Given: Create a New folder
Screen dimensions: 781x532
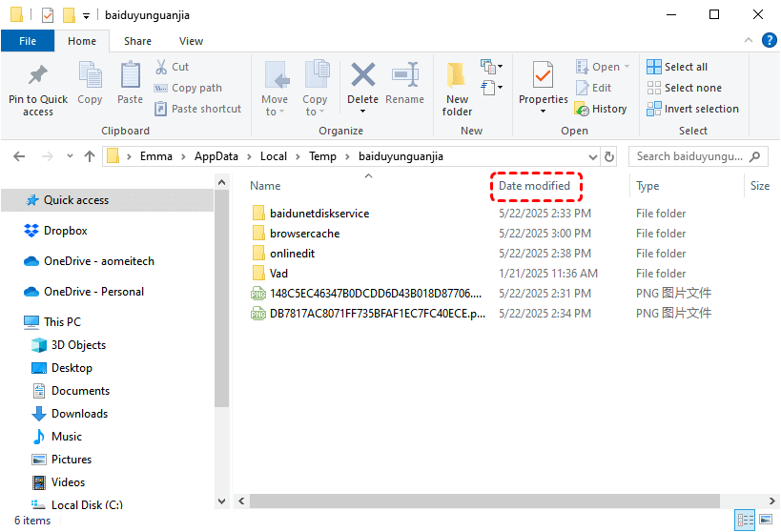Looking at the screenshot, I should point(457,90).
